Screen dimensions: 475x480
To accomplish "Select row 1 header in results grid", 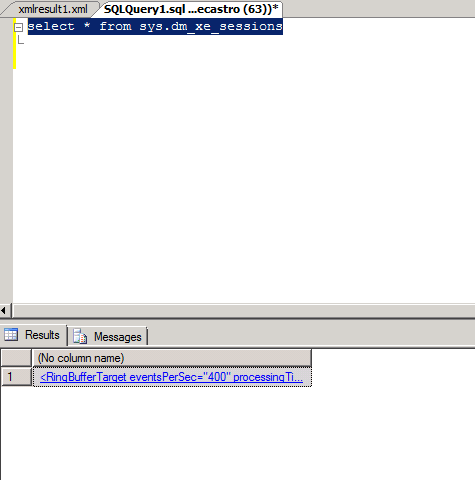I will click(x=16, y=377).
